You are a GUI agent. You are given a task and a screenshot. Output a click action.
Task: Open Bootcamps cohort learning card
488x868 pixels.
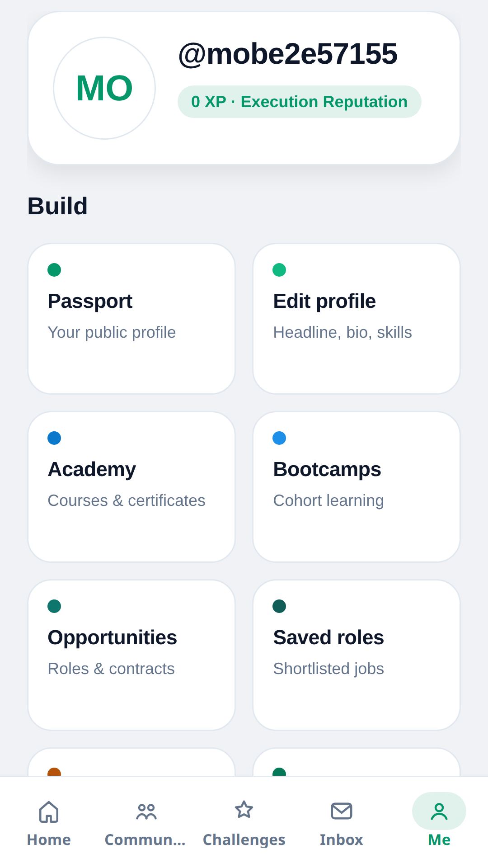(x=357, y=487)
